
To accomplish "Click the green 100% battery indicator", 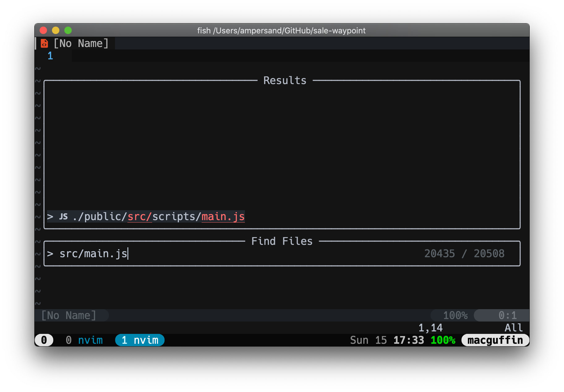I will 443,340.
